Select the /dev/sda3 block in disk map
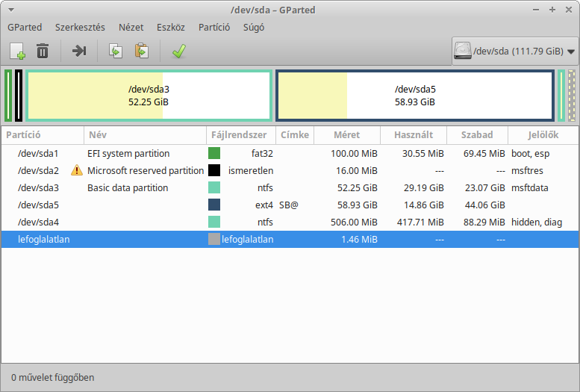This screenshot has height=392, width=580. [x=149, y=96]
